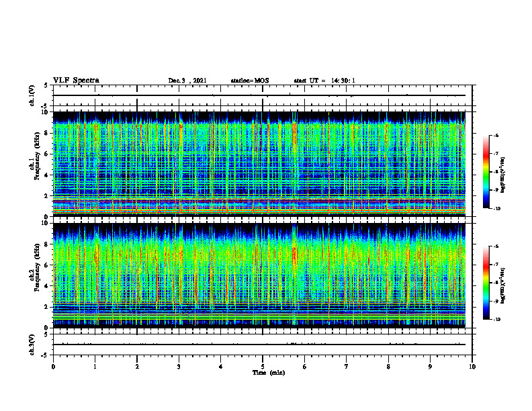
Task: Click the ch.2 colorbar "log(PSD)(V²/Hz)" label
Action: point(504,285)
